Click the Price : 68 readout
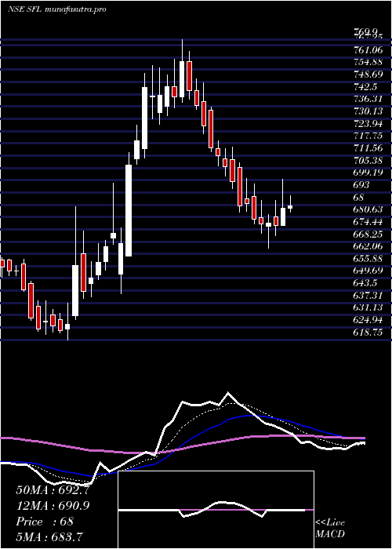 tap(45, 521)
